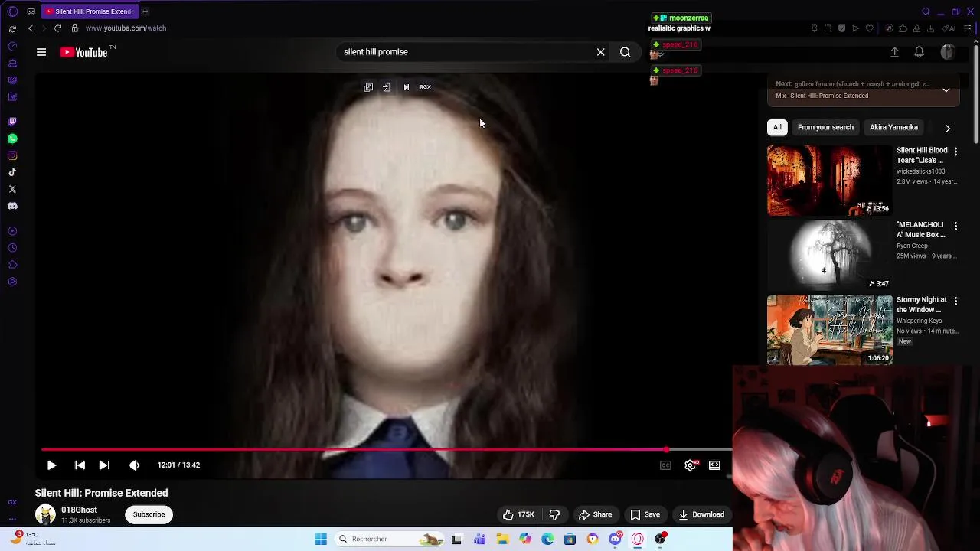Open YouTube notifications bell

coord(919,52)
